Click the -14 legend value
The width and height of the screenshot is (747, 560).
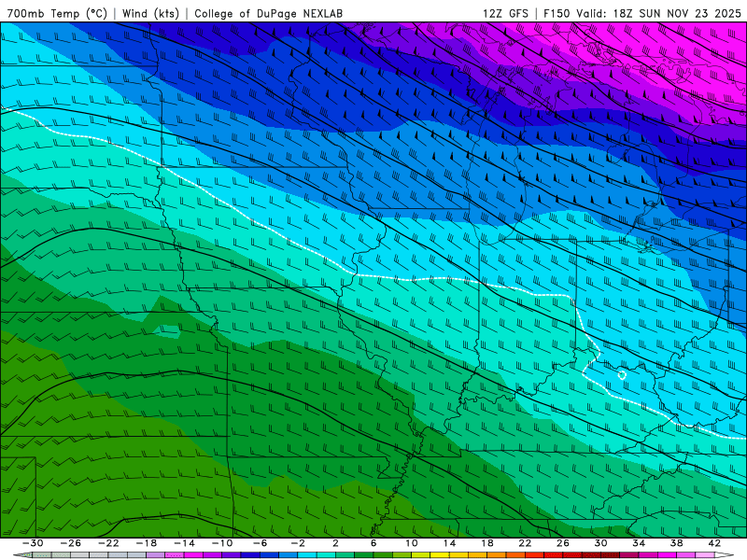[x=184, y=543]
